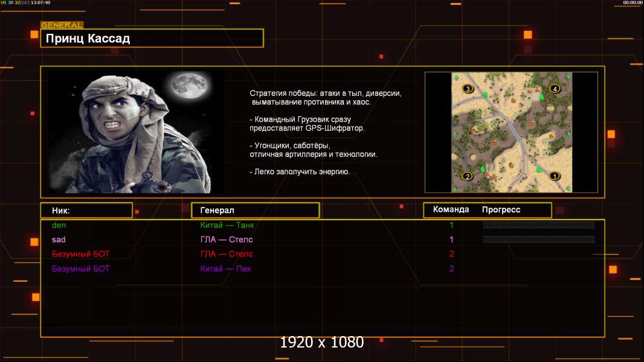The image size is (644, 362).
Task: Select the Ник: column header
Action: (x=86, y=210)
